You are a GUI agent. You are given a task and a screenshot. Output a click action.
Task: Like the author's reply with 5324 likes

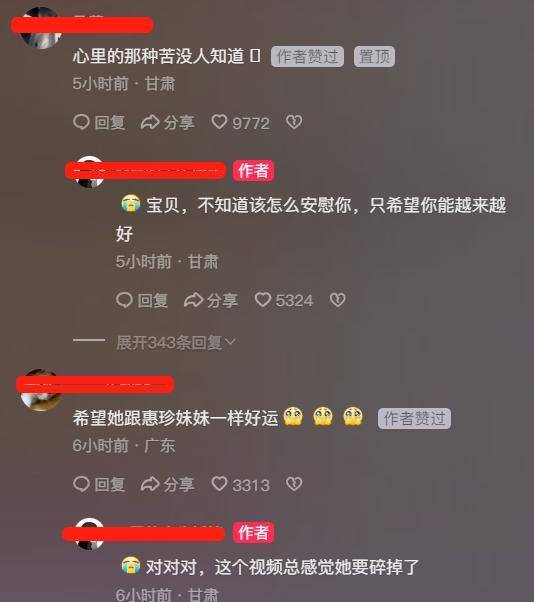(x=284, y=300)
